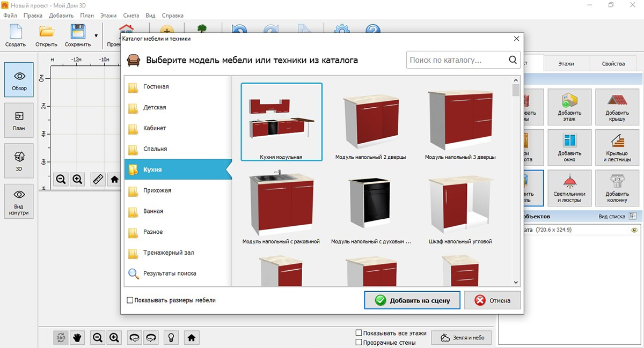Select the Гостиная category

178,86
